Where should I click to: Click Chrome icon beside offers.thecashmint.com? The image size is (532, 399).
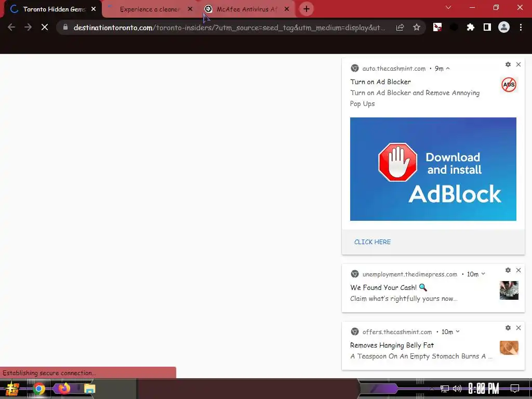pyautogui.click(x=354, y=331)
